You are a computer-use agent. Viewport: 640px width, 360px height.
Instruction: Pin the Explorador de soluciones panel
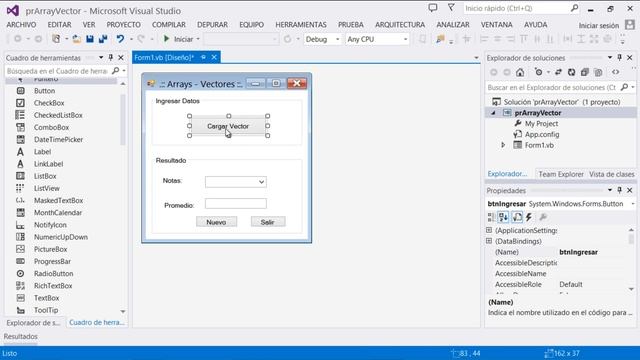(x=620, y=58)
